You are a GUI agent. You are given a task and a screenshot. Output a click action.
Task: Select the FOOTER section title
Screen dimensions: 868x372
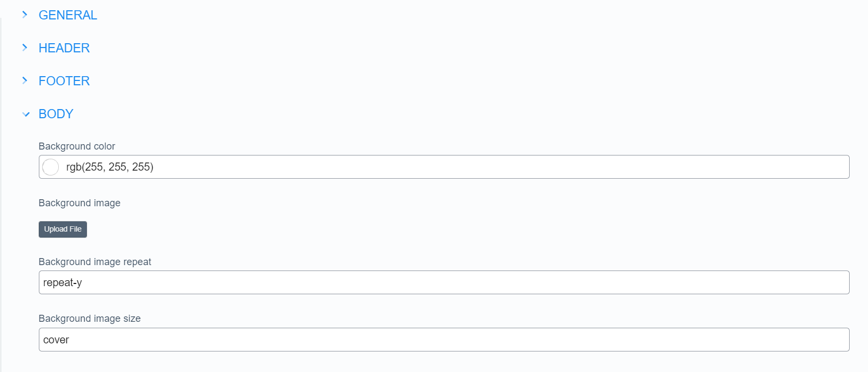[x=64, y=81]
